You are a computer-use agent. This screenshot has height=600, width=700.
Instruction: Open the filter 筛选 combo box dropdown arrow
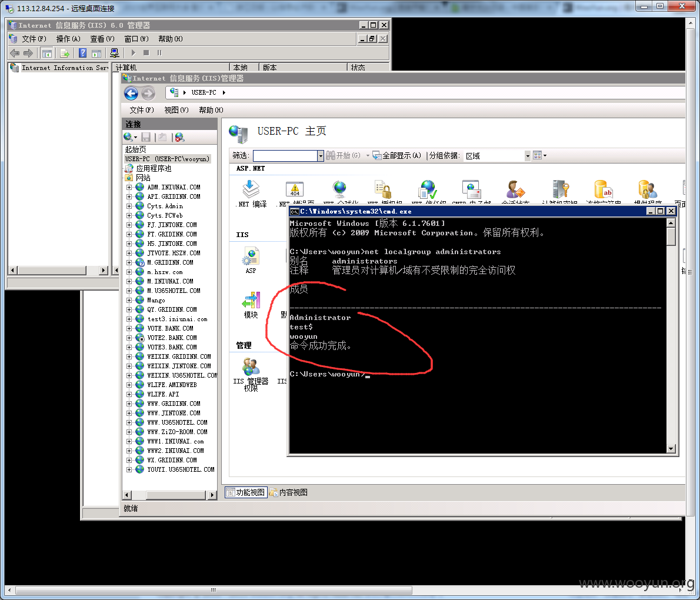pos(321,155)
